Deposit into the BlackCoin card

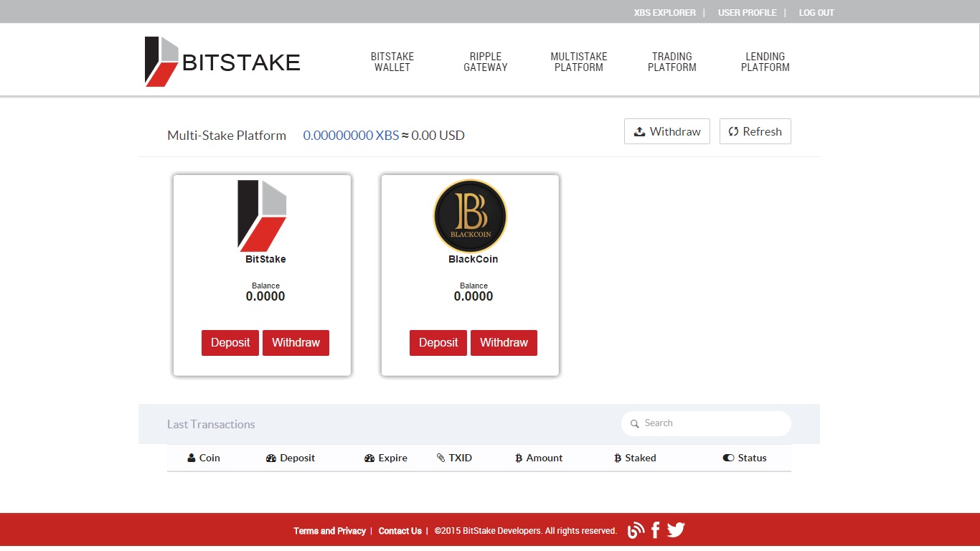tap(438, 343)
